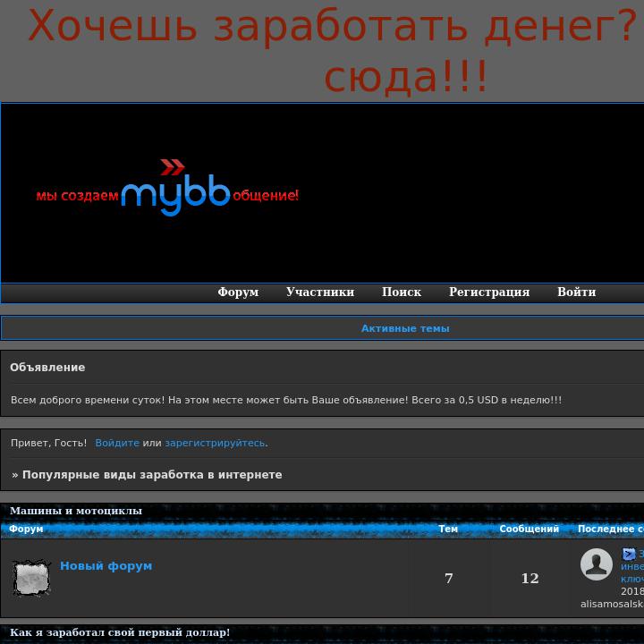Open the Активные темы link
Screen dimensions: 644x644
pyautogui.click(x=405, y=328)
